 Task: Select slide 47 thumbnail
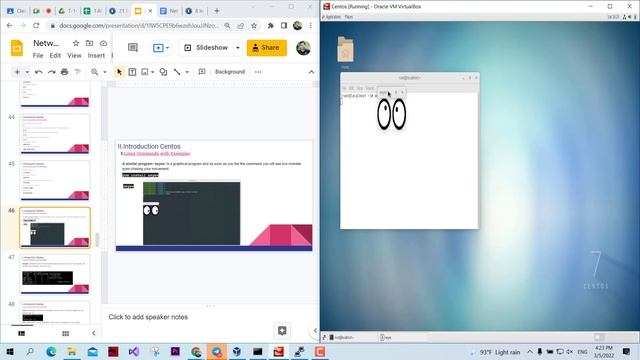(55, 274)
